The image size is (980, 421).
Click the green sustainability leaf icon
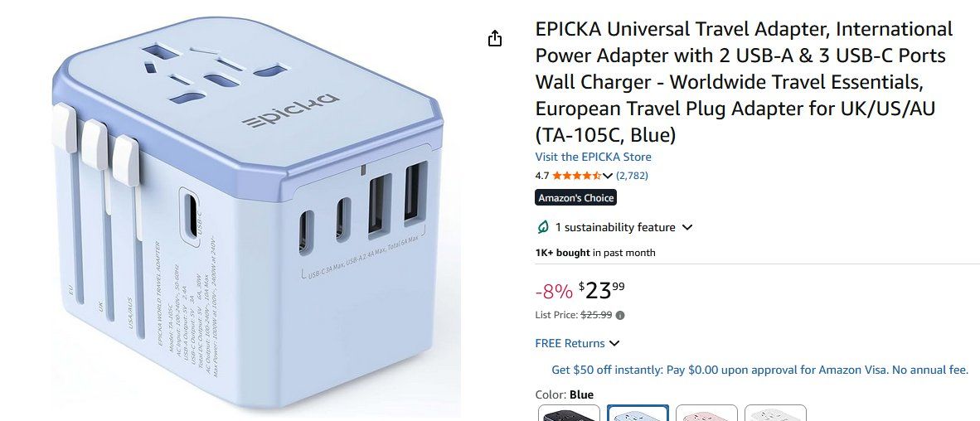coord(543,227)
